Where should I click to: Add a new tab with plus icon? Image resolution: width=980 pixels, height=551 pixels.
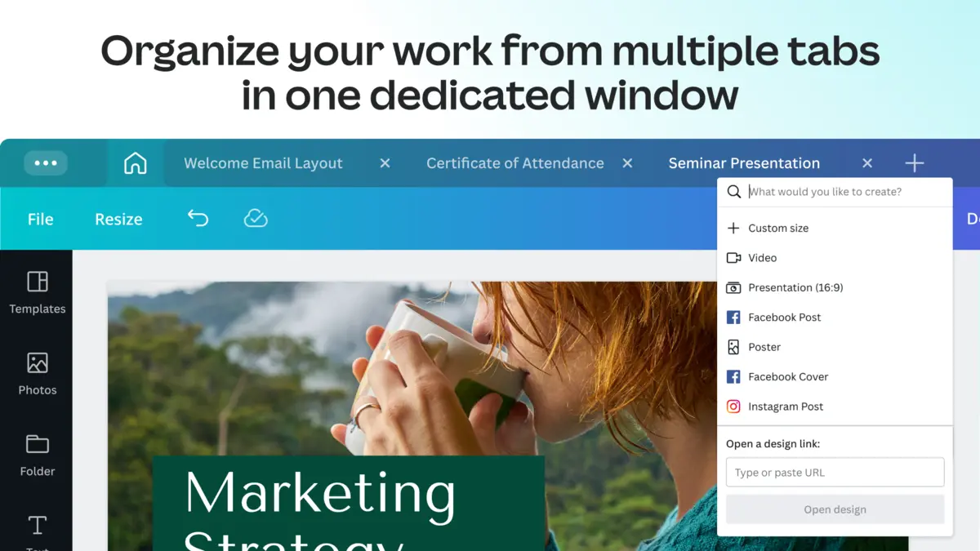tap(915, 163)
